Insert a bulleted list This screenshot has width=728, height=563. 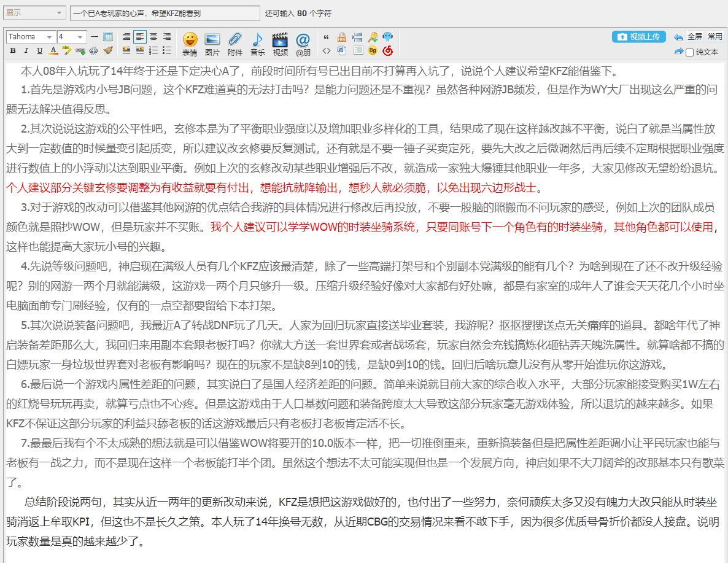[x=167, y=50]
